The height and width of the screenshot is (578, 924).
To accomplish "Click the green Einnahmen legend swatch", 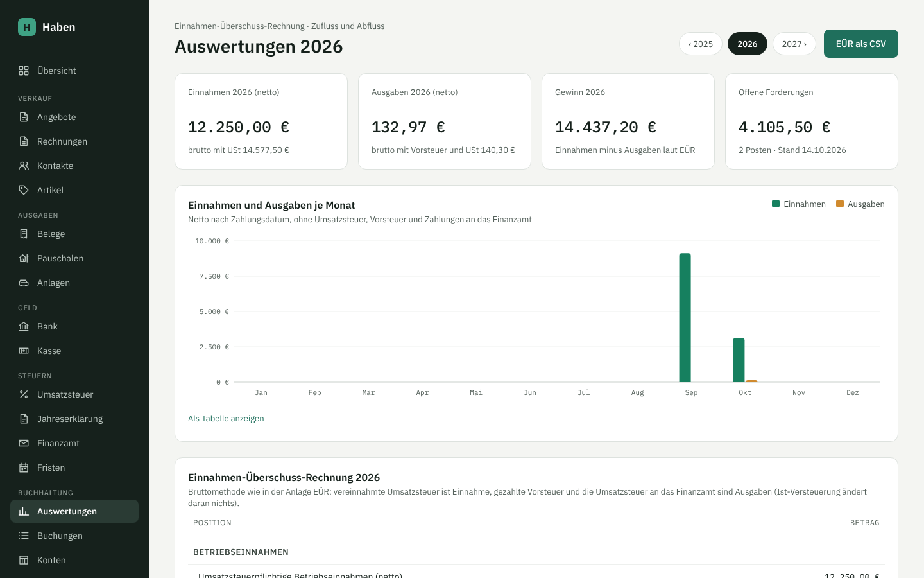I will [x=776, y=204].
